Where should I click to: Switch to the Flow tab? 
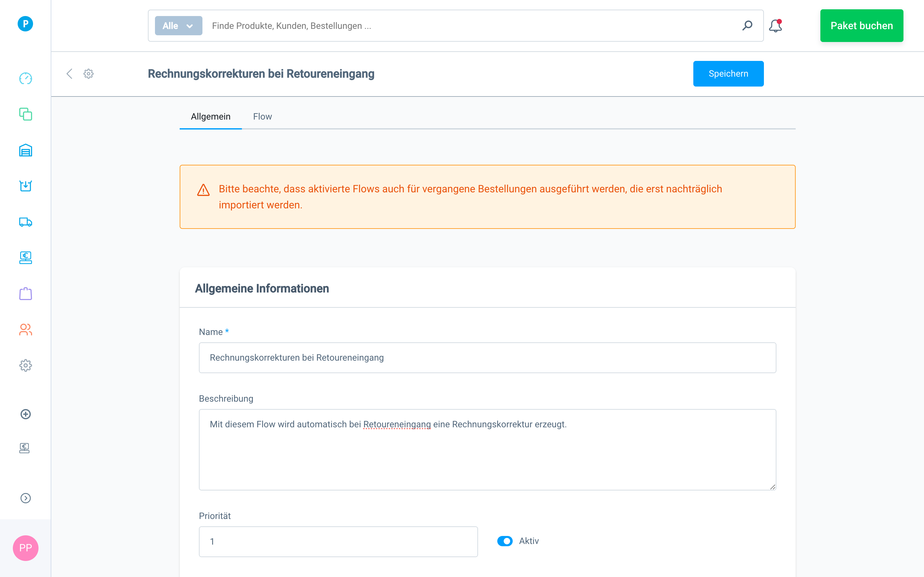click(x=262, y=116)
